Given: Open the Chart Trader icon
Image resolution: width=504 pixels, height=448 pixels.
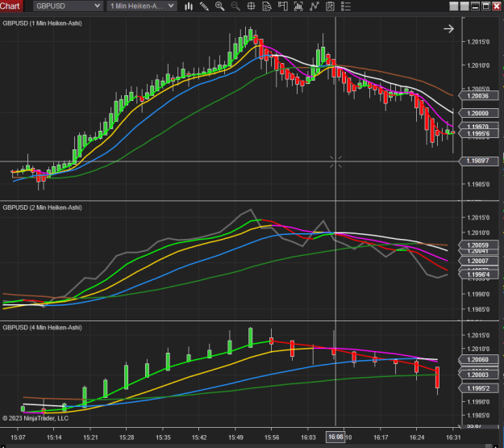Looking at the screenshot, I should [x=283, y=6].
